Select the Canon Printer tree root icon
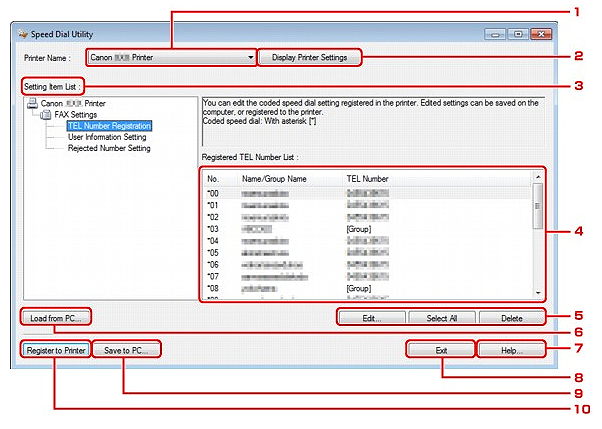 32,102
